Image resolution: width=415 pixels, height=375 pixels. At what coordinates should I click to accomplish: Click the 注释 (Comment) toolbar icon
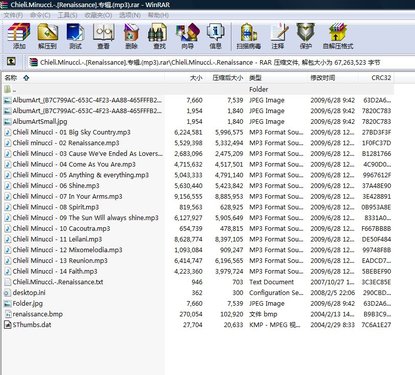coord(279,32)
